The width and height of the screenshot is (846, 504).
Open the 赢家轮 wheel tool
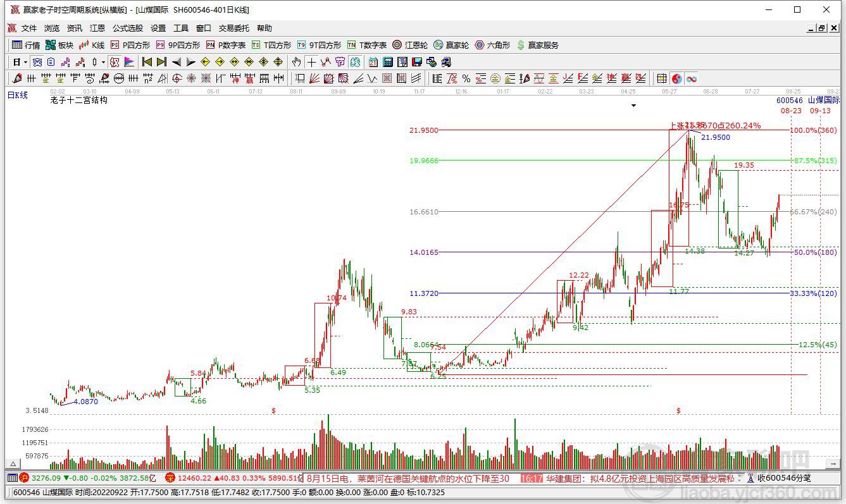452,45
